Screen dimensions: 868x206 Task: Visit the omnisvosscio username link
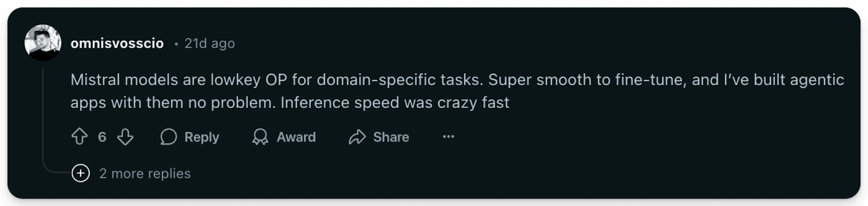point(117,43)
